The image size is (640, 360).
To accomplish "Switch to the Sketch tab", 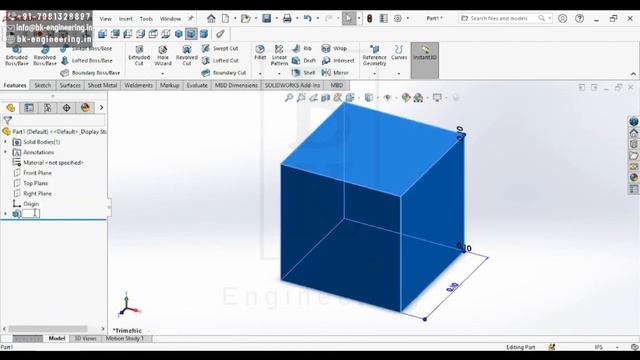I will pos(42,85).
